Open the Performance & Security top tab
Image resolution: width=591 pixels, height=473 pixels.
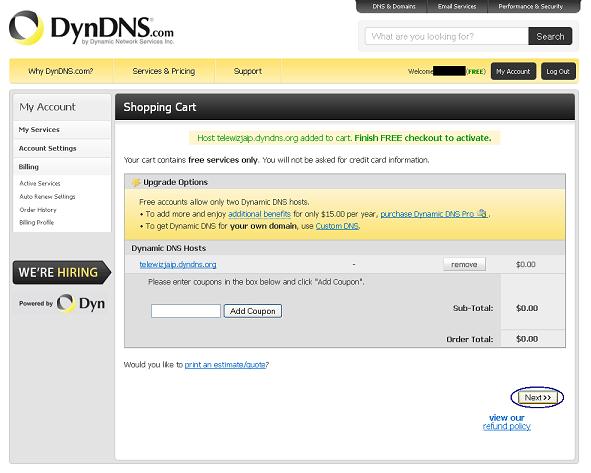click(530, 6)
